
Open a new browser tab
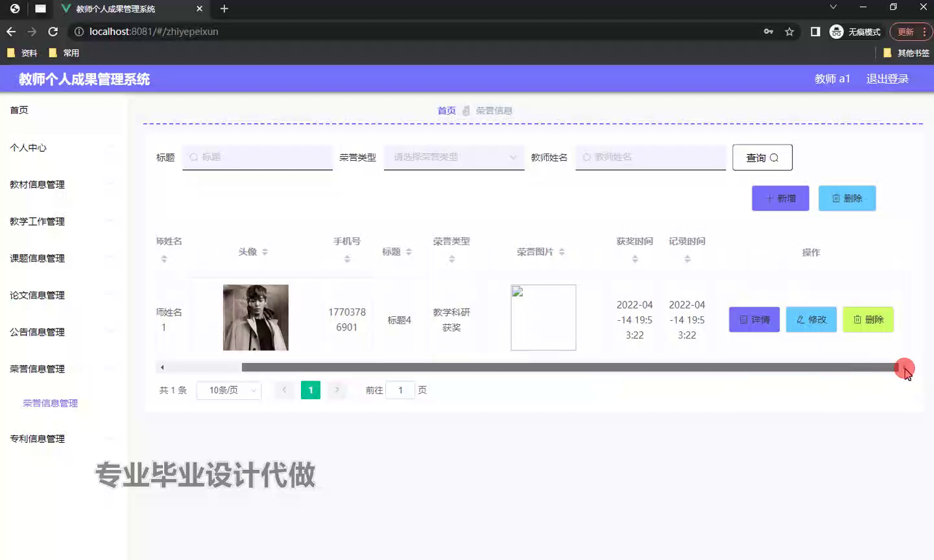[x=224, y=8]
